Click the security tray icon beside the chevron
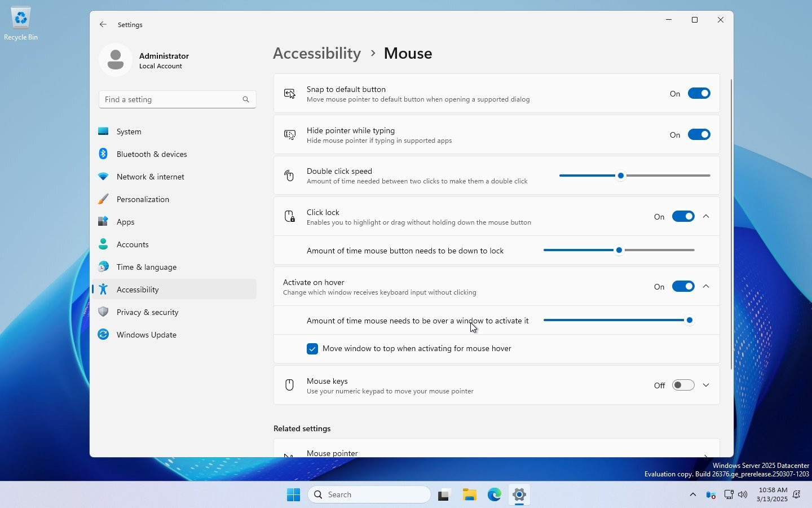The image size is (812, 508). click(x=711, y=494)
